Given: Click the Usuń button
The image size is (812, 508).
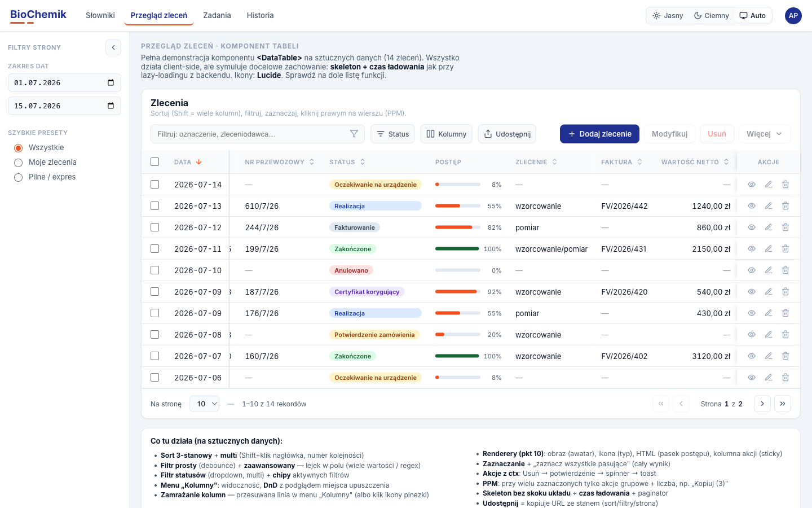Looking at the screenshot, I should [717, 134].
